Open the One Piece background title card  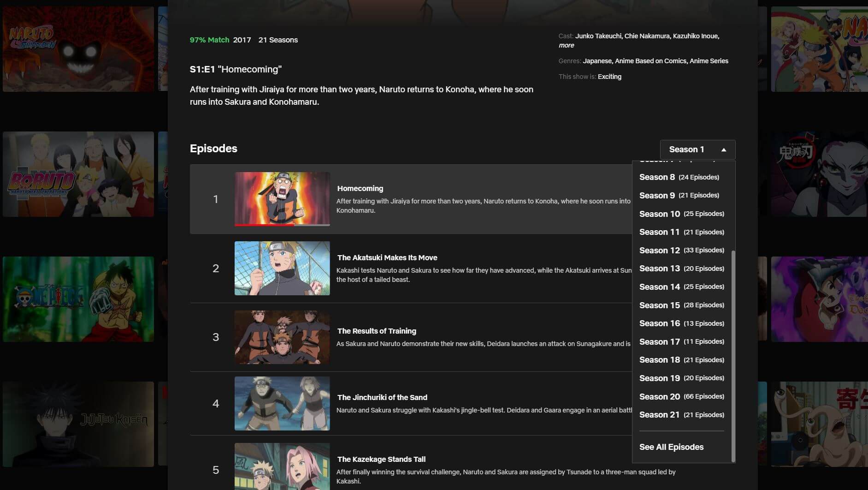(78, 299)
